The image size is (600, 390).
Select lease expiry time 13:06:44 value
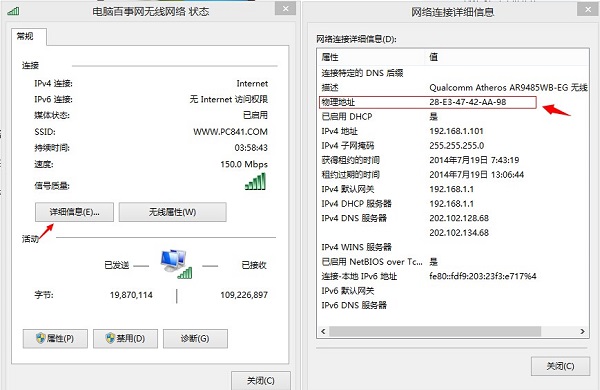476,175
